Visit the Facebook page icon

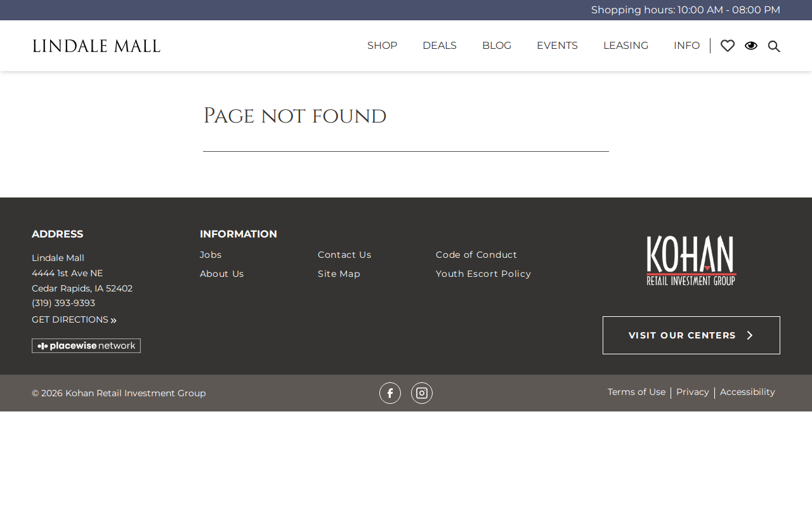(x=390, y=393)
